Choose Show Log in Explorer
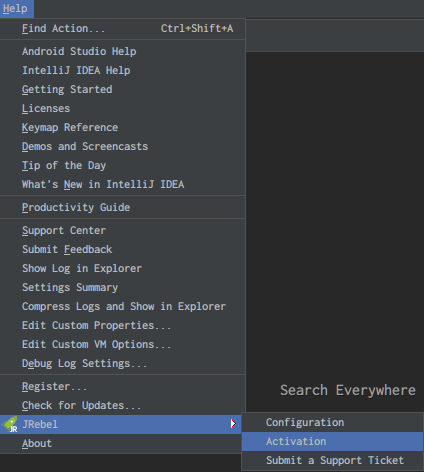The height and width of the screenshot is (472, 424). (123, 268)
